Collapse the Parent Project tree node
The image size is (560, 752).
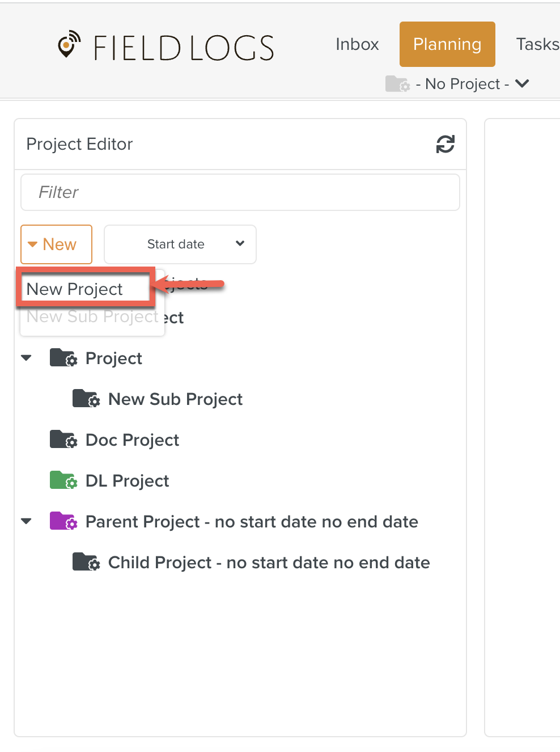(x=27, y=521)
